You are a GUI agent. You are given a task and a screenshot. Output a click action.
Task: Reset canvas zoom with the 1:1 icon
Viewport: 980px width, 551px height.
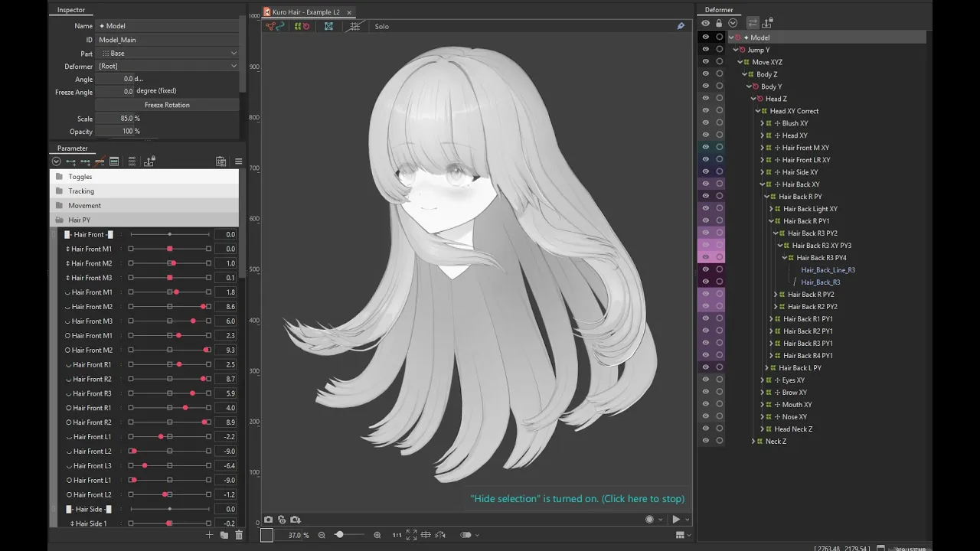point(397,535)
